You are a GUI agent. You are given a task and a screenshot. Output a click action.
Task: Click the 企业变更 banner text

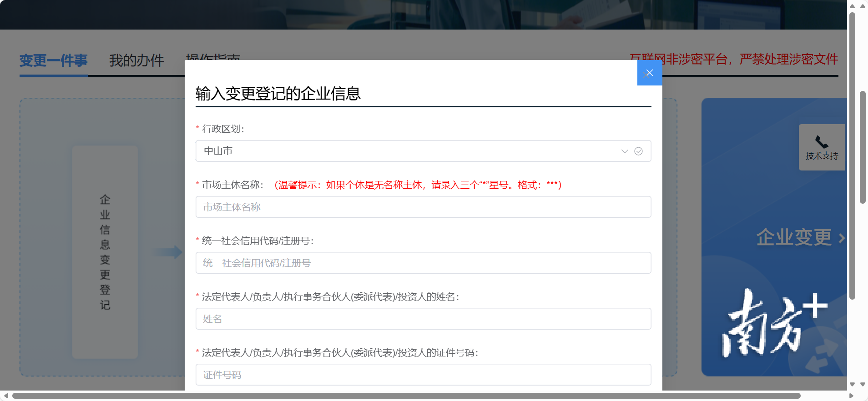[794, 237]
